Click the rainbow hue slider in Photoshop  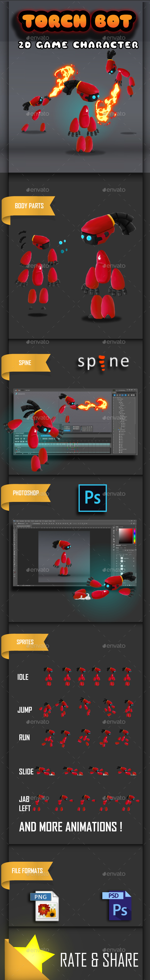(134, 536)
